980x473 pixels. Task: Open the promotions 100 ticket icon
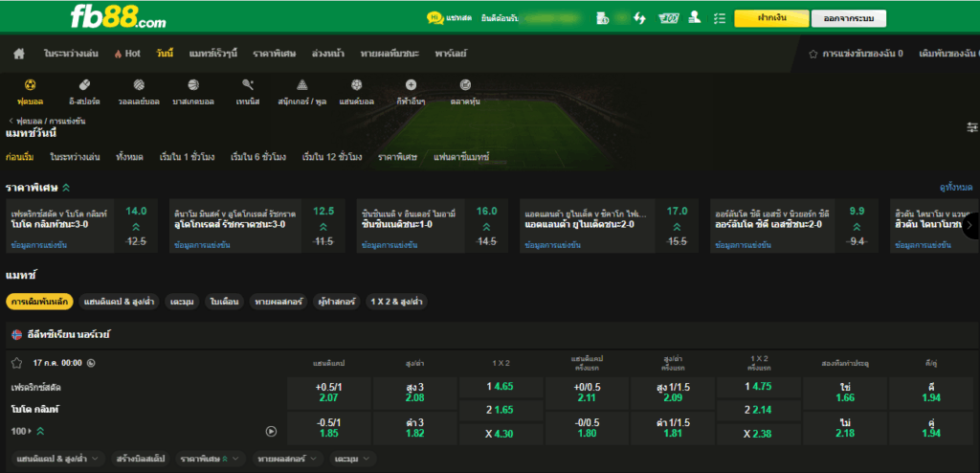tap(668, 18)
